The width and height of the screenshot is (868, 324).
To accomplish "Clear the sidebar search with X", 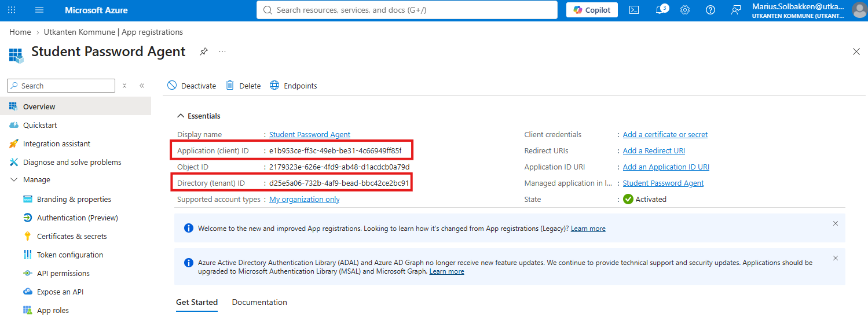I will (124, 86).
